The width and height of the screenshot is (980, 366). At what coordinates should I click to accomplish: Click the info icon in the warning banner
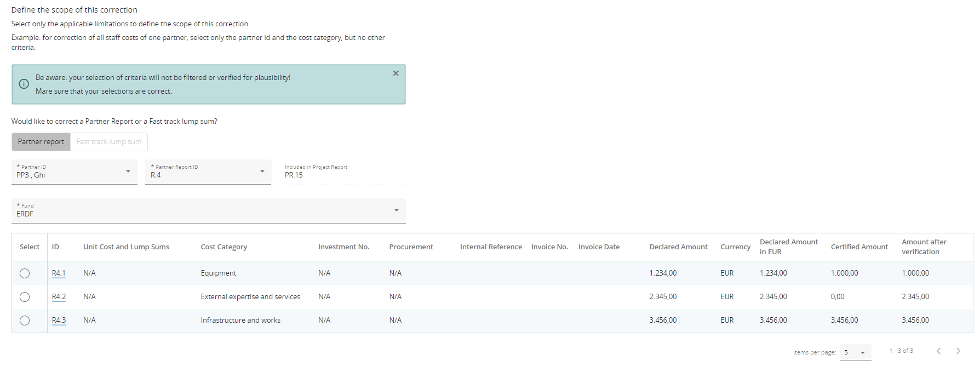coord(24,84)
